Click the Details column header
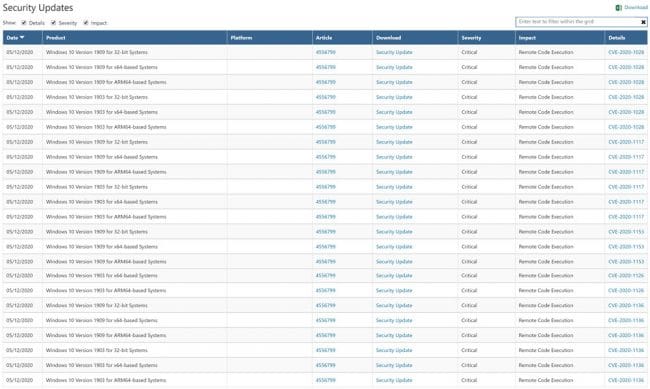This screenshot has height=389, width=650. pyautogui.click(x=617, y=38)
